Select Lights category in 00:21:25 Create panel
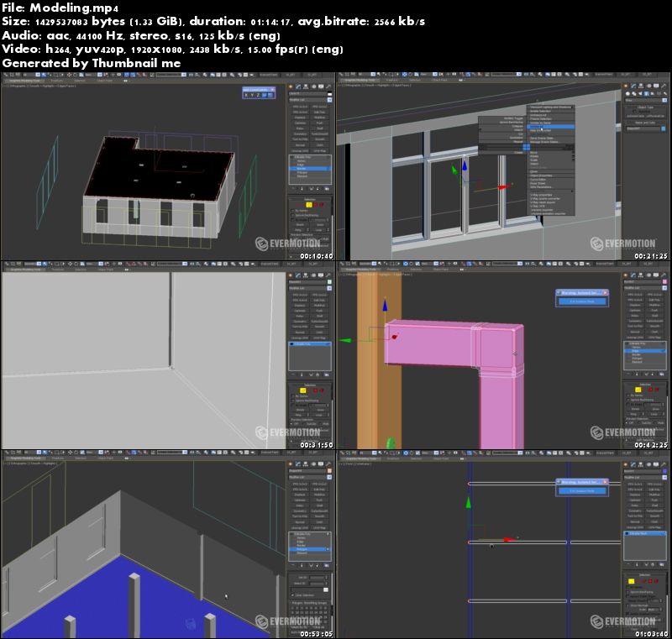Image resolution: width=672 pixels, height=639 pixels. point(640,93)
